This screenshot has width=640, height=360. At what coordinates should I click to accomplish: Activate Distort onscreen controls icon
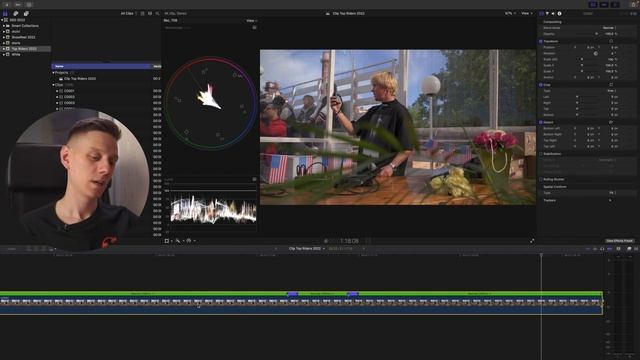611,122
